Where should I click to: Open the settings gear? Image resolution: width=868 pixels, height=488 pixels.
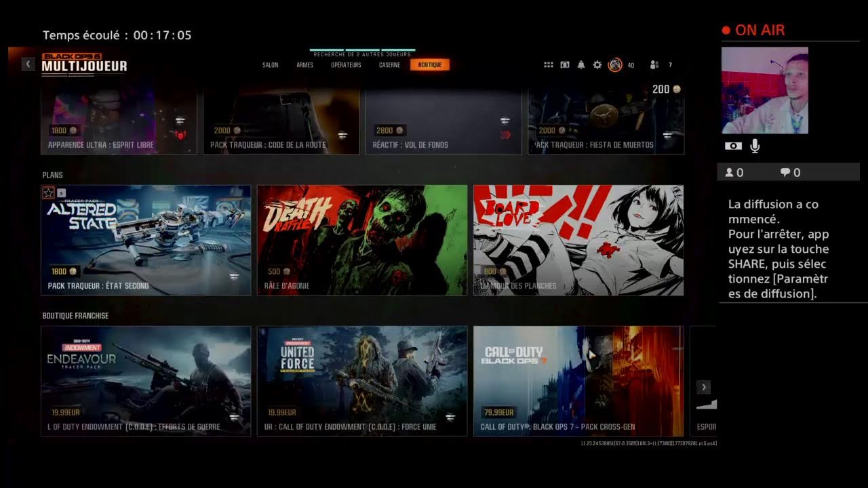[597, 65]
